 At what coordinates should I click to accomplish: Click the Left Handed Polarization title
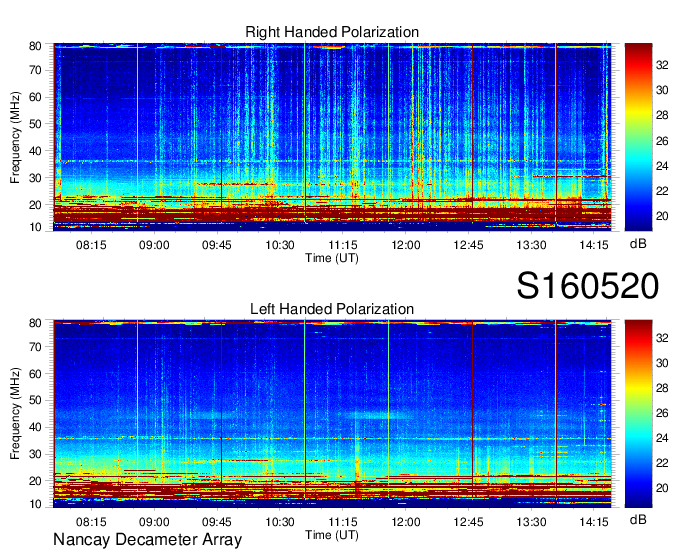332,309
